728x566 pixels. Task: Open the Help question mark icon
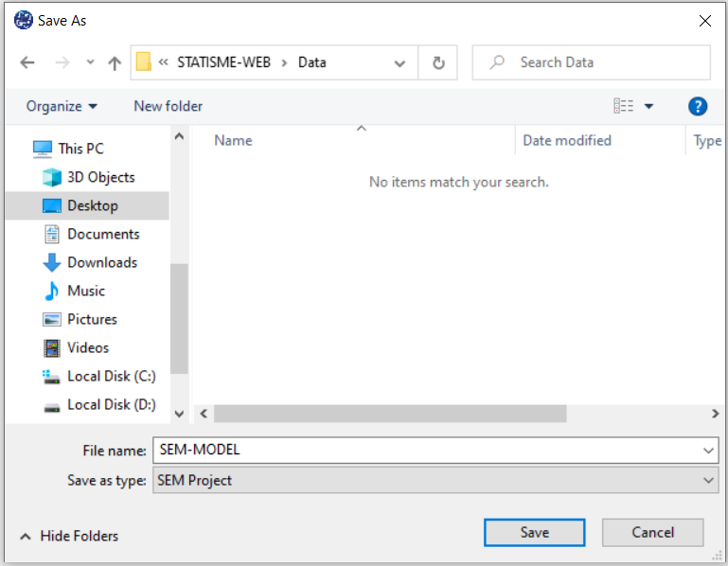coord(698,106)
